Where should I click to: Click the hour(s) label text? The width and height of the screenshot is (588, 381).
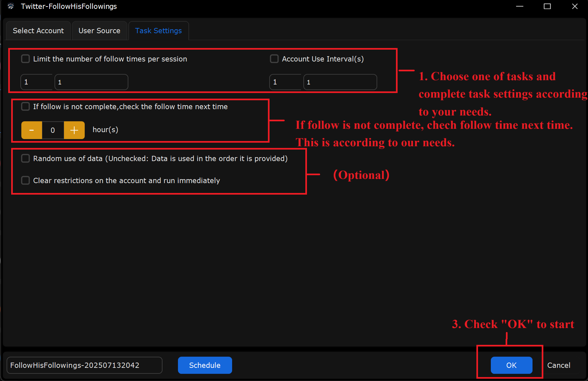(105, 130)
